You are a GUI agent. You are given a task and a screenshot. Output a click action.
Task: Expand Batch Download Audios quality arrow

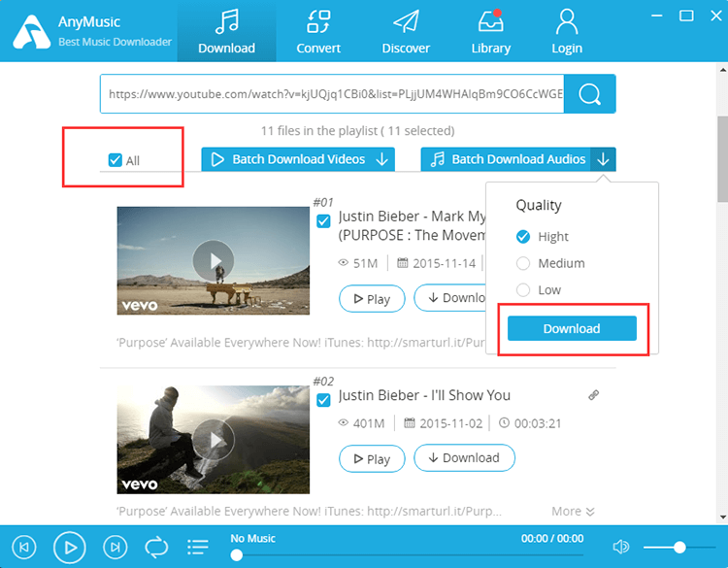click(x=603, y=159)
